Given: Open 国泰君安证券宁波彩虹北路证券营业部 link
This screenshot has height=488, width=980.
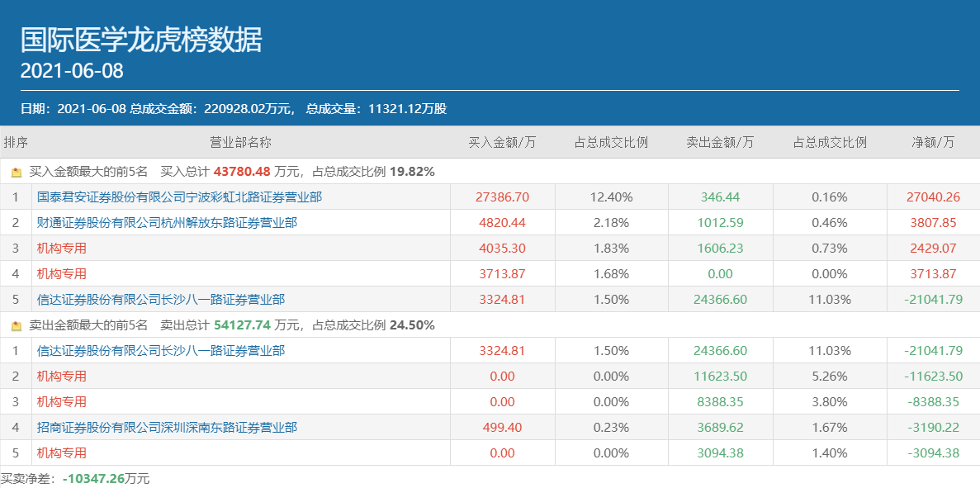Looking at the screenshot, I should coord(179,197).
